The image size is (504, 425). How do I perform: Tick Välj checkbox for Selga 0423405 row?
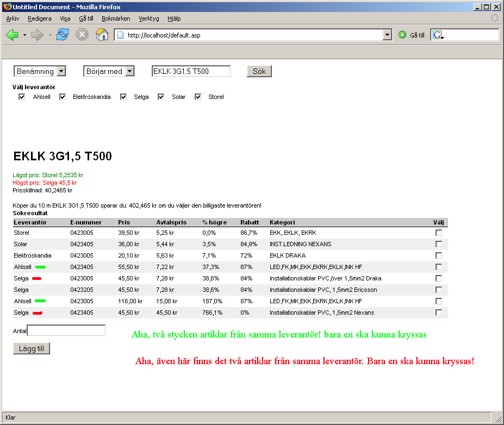(439, 312)
